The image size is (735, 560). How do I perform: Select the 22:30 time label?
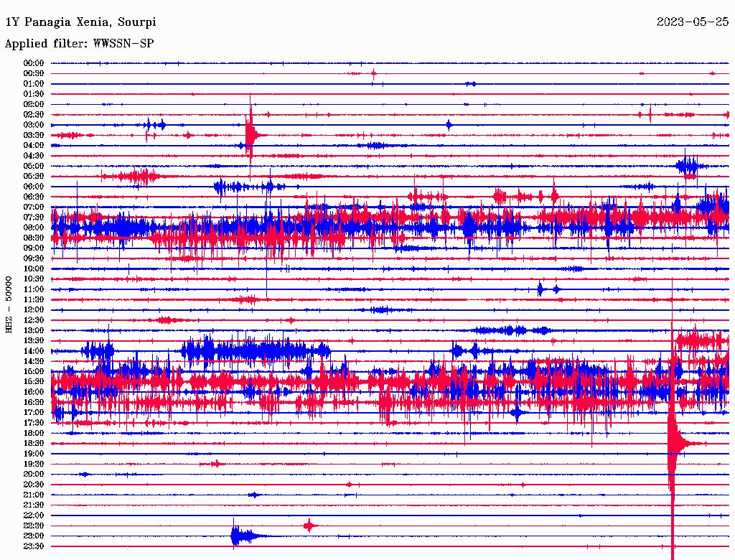34,526
